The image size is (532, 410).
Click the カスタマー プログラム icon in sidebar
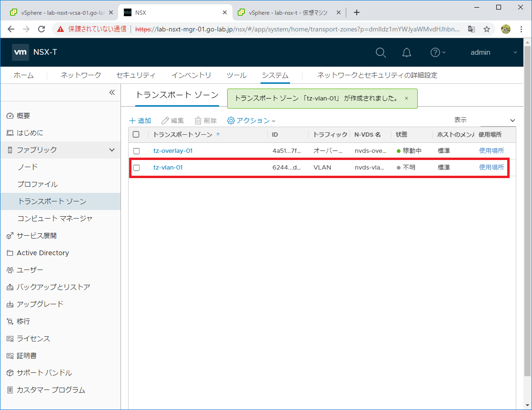coord(10,390)
